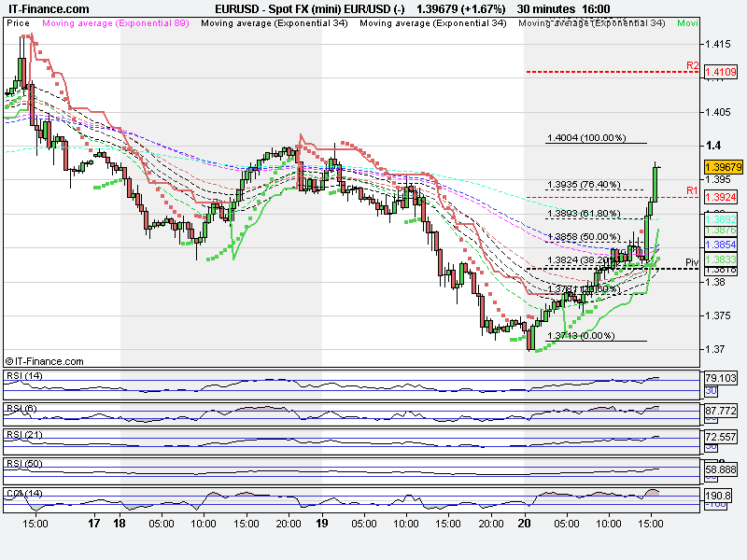Click the 1.405 price axis label
The height and width of the screenshot is (560, 747).
[x=718, y=112]
